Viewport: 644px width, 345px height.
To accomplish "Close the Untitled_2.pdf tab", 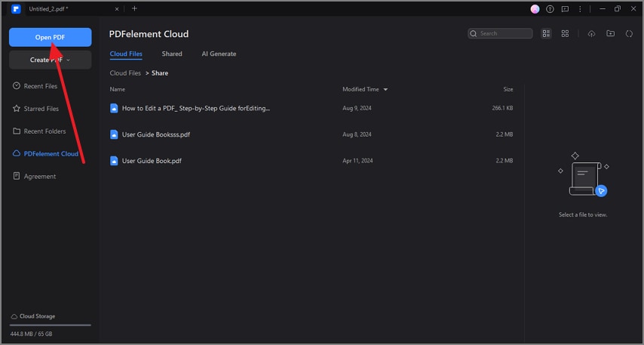I will click(117, 8).
